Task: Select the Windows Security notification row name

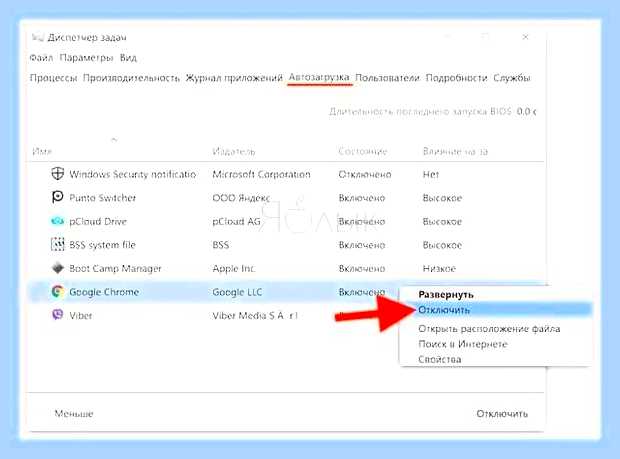Action: [133, 174]
